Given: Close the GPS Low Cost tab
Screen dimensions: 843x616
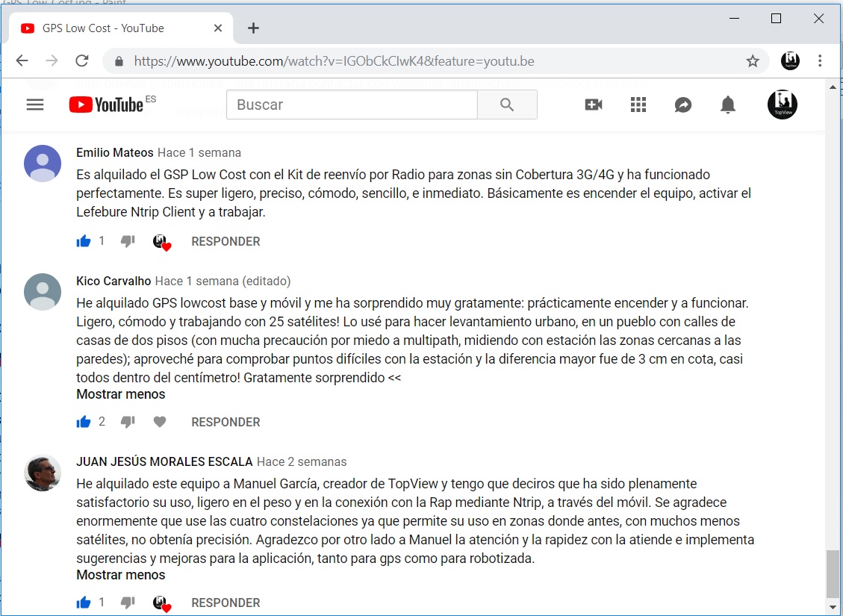Looking at the screenshot, I should (x=218, y=28).
